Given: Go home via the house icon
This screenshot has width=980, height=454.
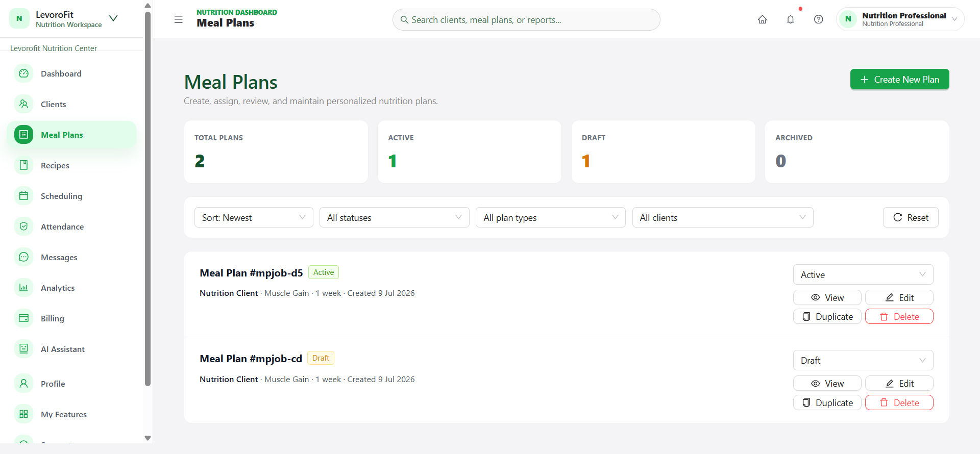Looking at the screenshot, I should (762, 19).
